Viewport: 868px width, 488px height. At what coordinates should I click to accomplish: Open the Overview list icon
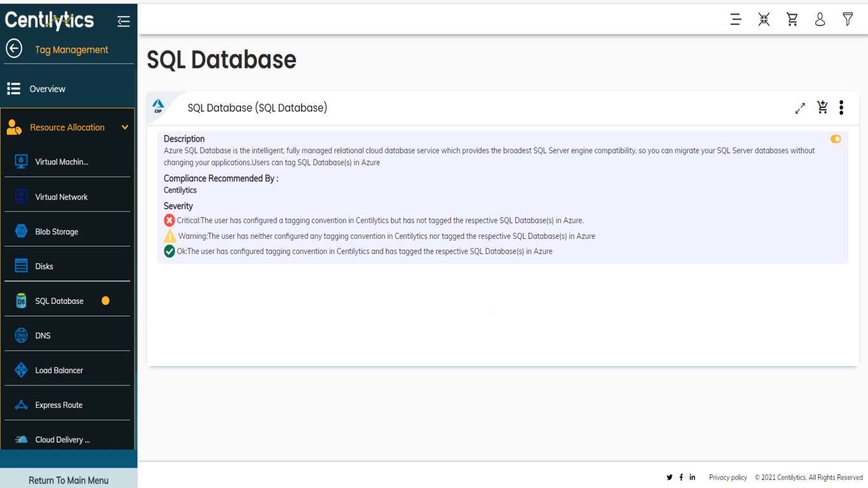[x=14, y=88]
